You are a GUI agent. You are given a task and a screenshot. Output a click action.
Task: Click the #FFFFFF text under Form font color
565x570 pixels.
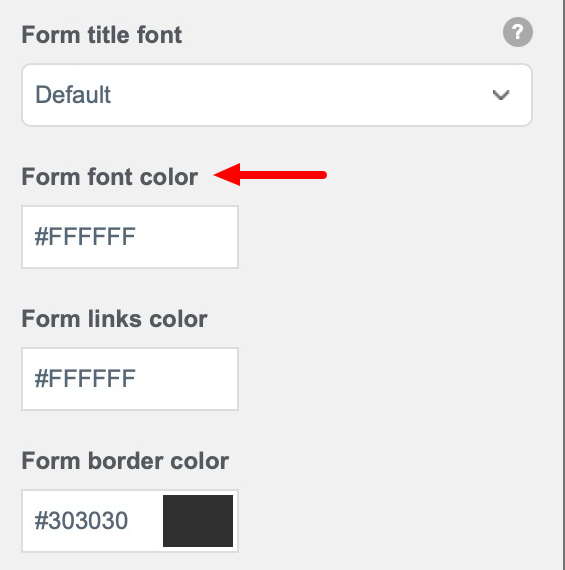[85, 237]
